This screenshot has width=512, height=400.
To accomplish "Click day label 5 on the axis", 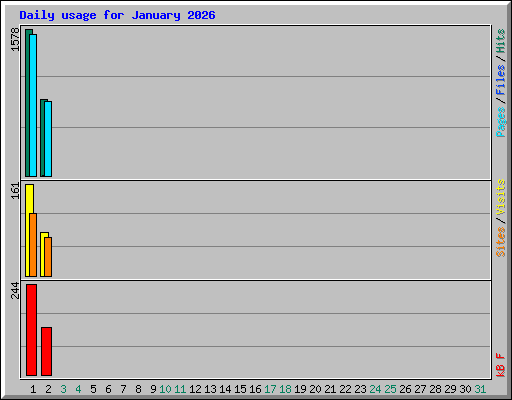I will (x=93, y=389).
